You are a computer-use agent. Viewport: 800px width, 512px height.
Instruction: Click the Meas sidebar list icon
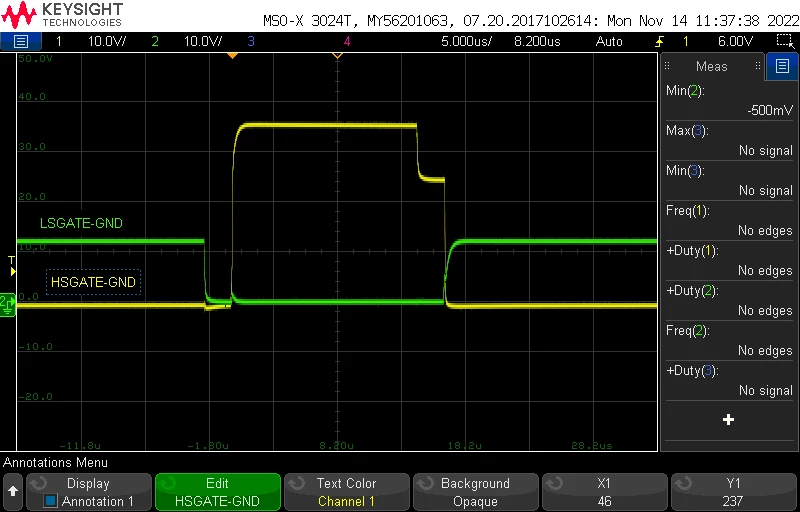(782, 66)
